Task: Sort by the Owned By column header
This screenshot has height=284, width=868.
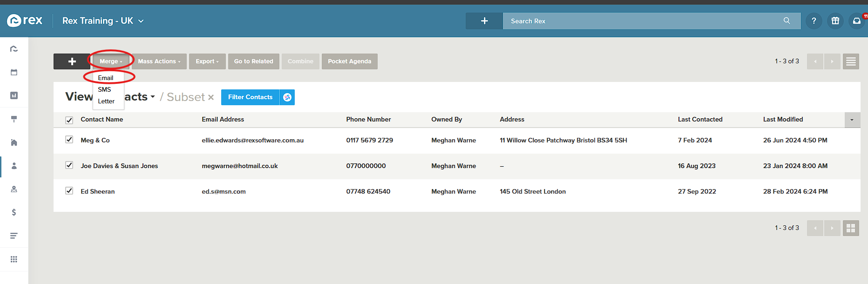Action: click(x=447, y=119)
